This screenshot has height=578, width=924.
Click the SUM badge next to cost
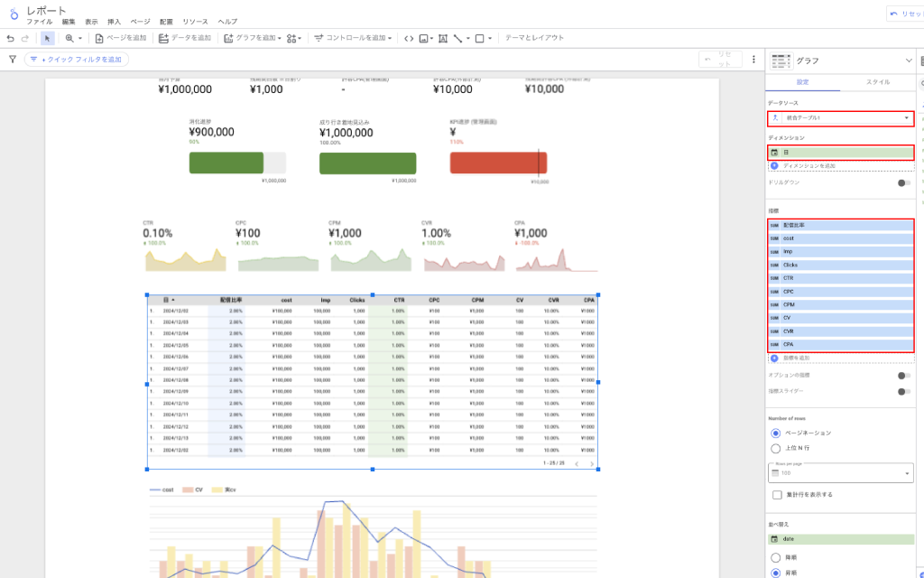tap(774, 238)
